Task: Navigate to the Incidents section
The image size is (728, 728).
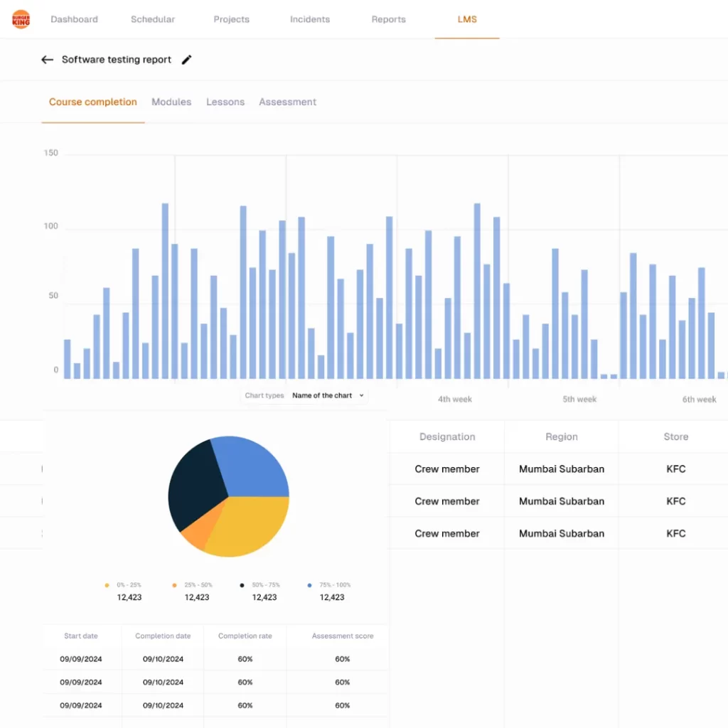Action: [x=309, y=19]
